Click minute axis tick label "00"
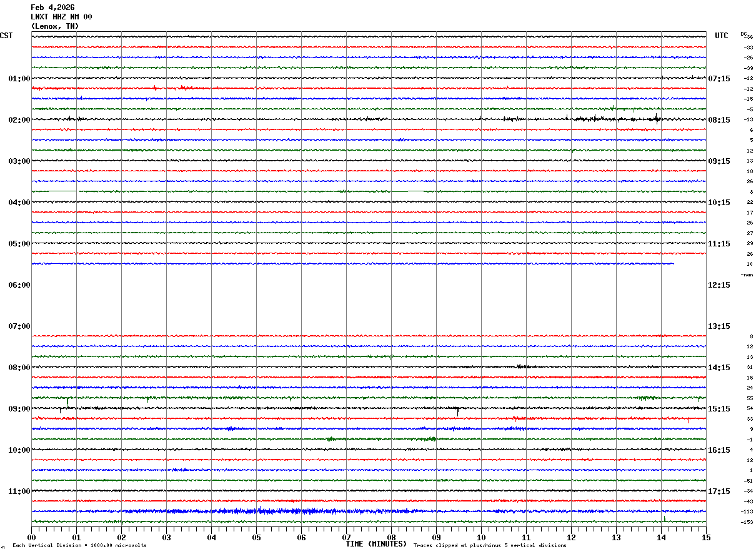The height and width of the screenshot is (554, 756). (x=31, y=537)
